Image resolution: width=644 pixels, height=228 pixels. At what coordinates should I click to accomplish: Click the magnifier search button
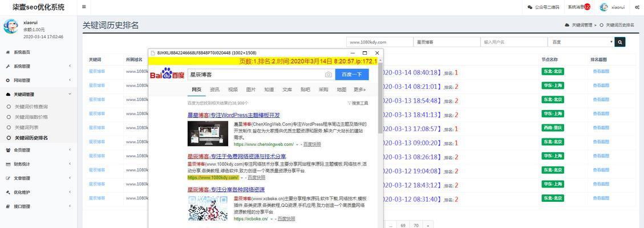coord(620,42)
